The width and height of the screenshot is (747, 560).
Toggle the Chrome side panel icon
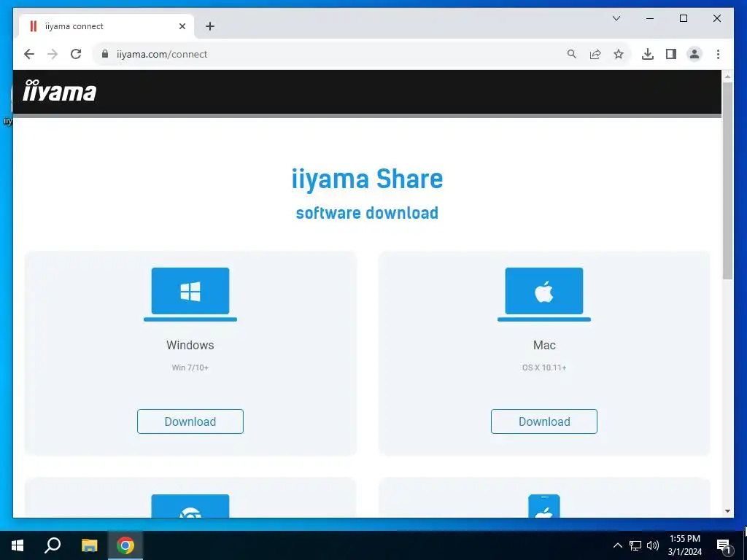pos(671,54)
